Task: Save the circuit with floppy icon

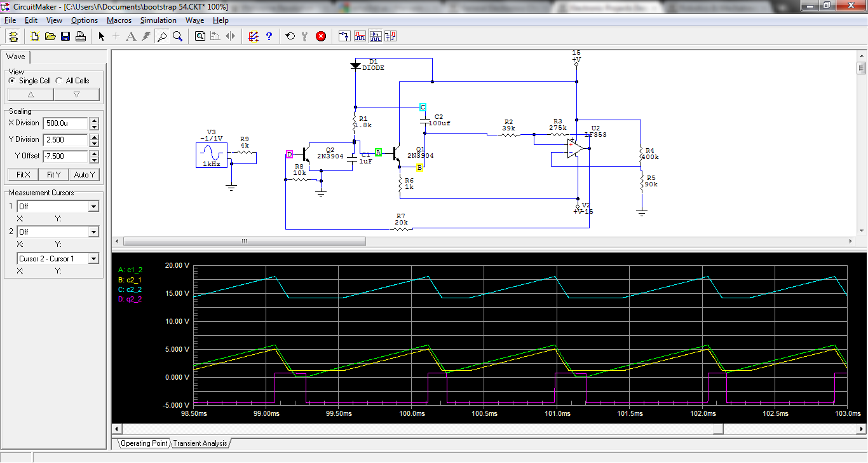Action: 65,36
